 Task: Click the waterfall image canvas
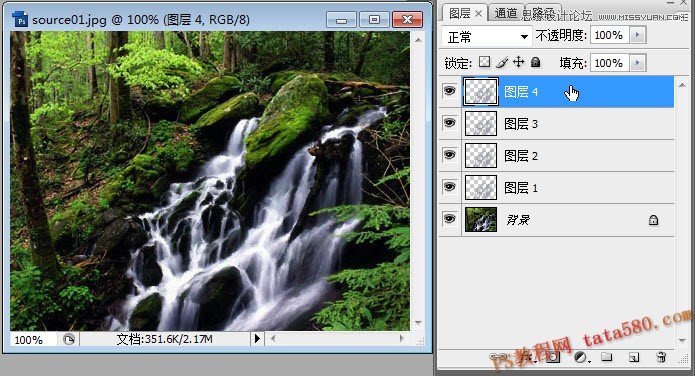210,181
